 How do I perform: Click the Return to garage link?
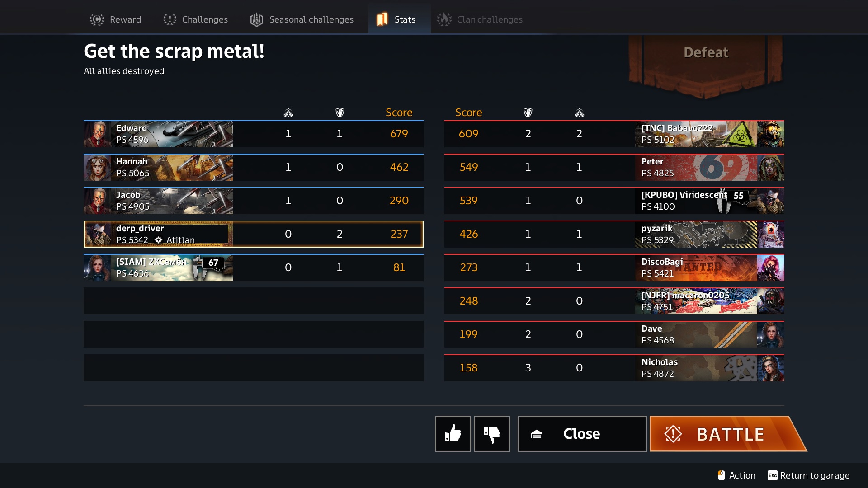(809, 475)
